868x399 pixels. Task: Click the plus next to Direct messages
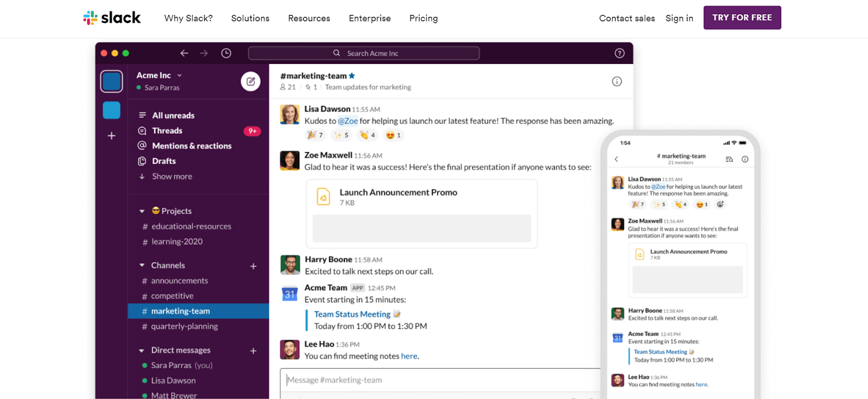(x=253, y=351)
